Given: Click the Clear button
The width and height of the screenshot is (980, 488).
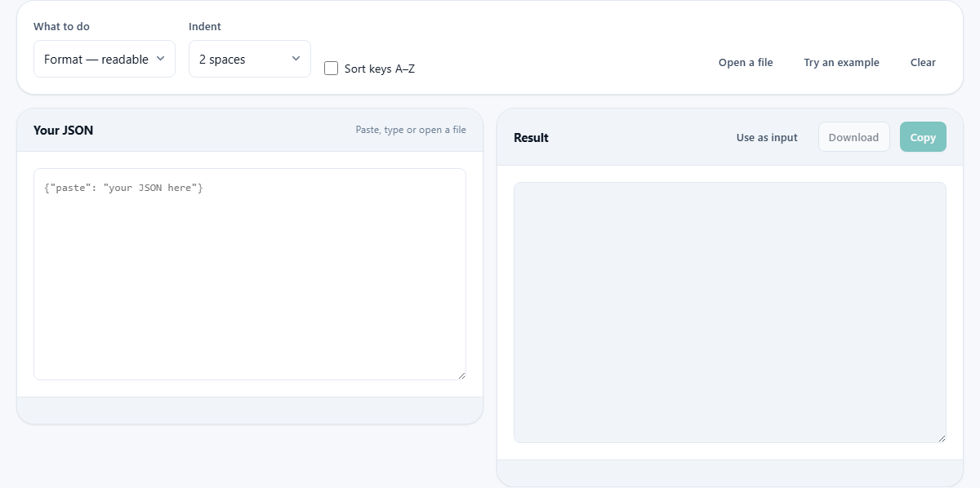Looking at the screenshot, I should tap(923, 62).
